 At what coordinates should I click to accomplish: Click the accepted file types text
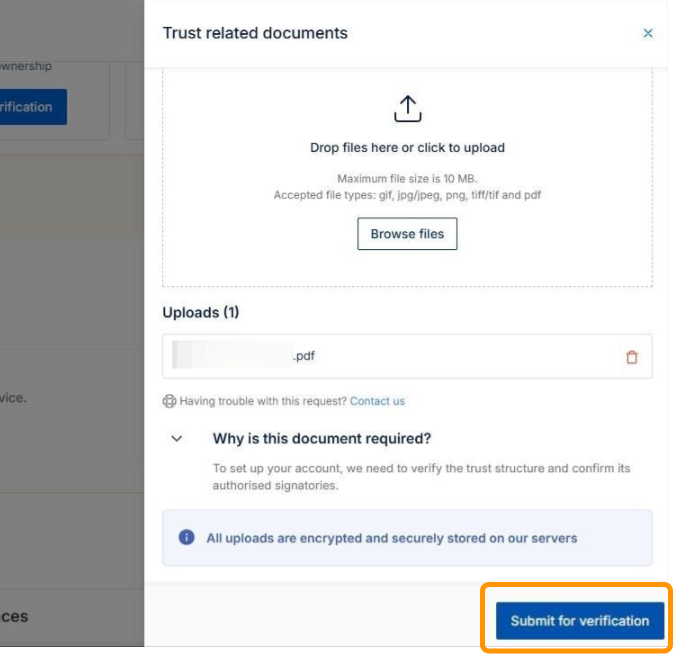click(x=407, y=195)
